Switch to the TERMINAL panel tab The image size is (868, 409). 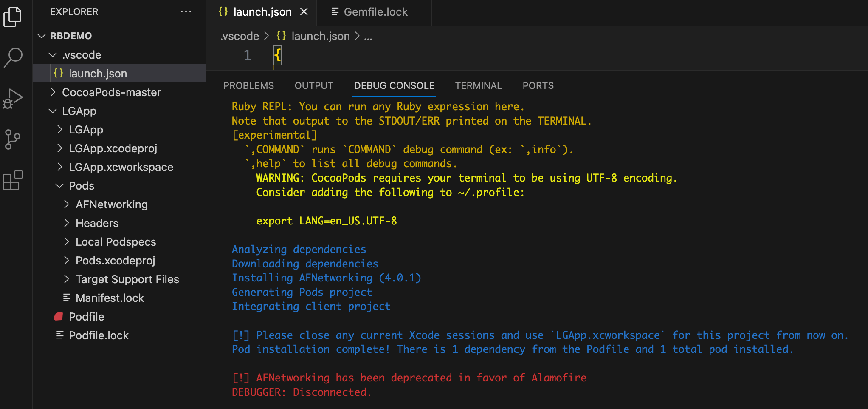[x=478, y=86]
